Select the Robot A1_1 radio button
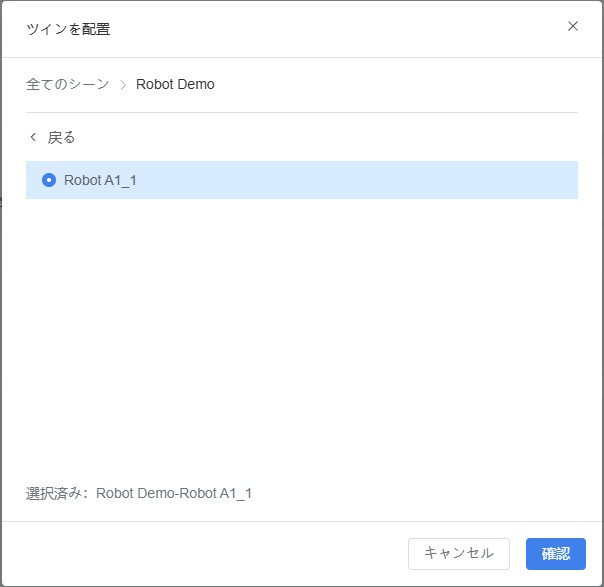The image size is (604, 587). (x=49, y=180)
